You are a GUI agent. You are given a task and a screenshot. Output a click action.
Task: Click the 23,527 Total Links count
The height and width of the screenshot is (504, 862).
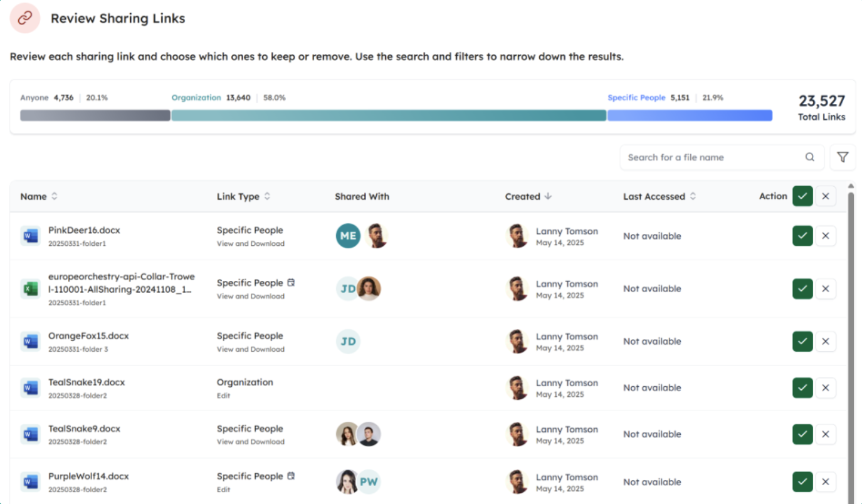click(x=821, y=101)
